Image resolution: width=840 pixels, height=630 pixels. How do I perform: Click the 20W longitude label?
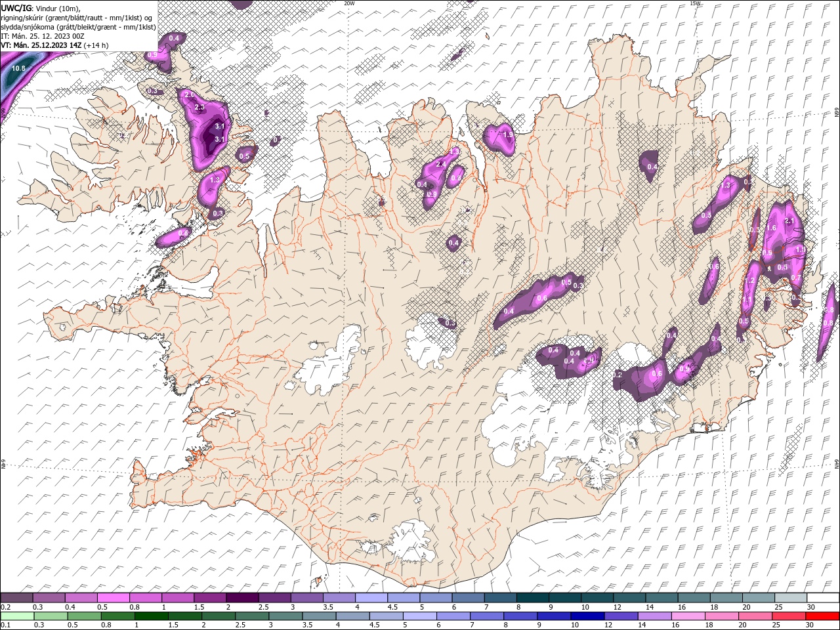coord(350,3)
